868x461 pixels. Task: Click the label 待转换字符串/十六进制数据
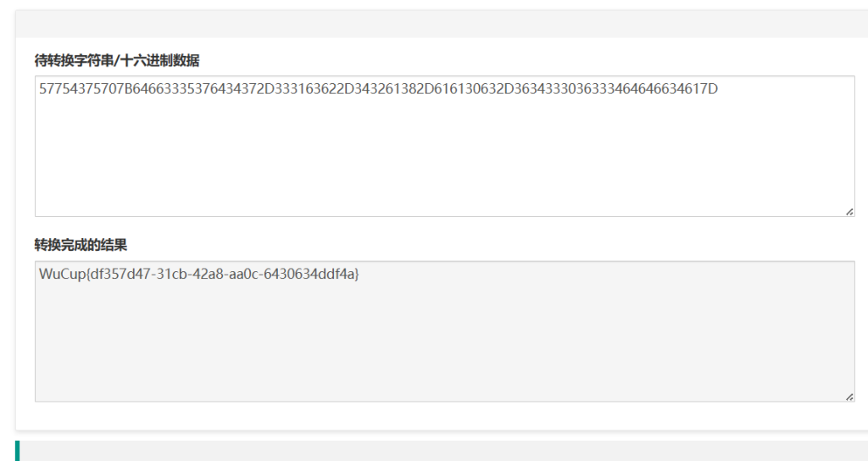click(117, 60)
